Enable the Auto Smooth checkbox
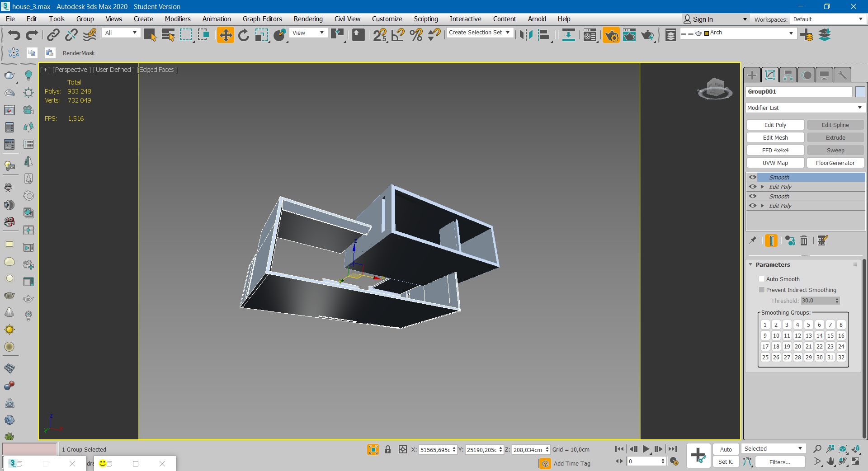Viewport: 868px width, 471px height. [762, 279]
